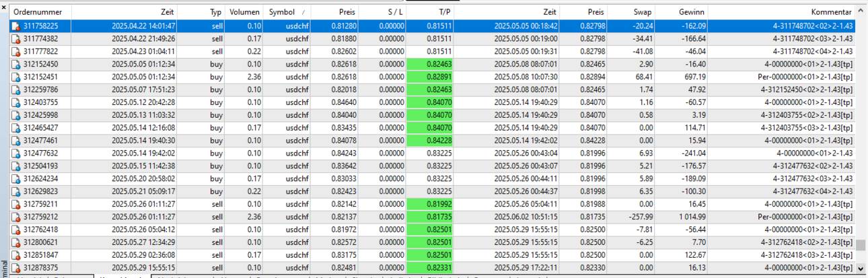The width and height of the screenshot is (868, 278).
Task: Click the order icon beside 312403755
Action: click(15, 102)
